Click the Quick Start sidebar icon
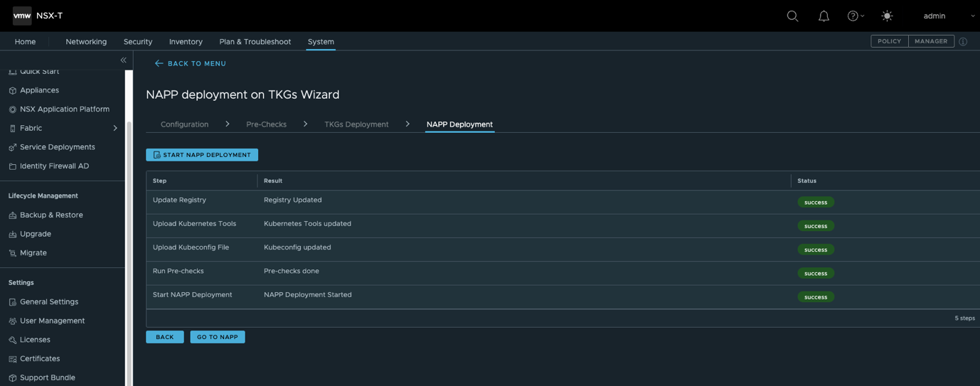Screen dimensions: 980x386 [12, 72]
